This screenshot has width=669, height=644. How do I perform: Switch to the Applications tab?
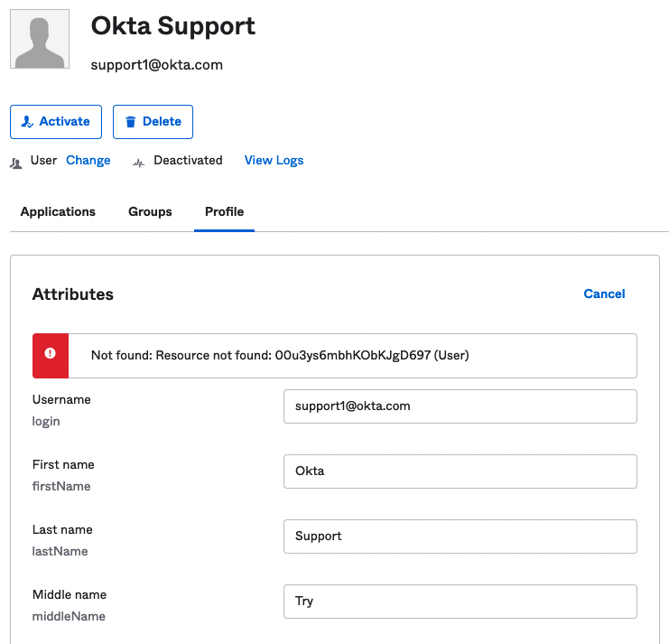click(58, 211)
